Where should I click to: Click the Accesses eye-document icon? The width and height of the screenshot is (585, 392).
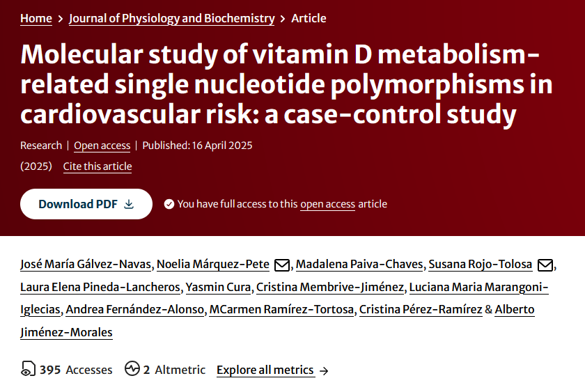point(28,369)
